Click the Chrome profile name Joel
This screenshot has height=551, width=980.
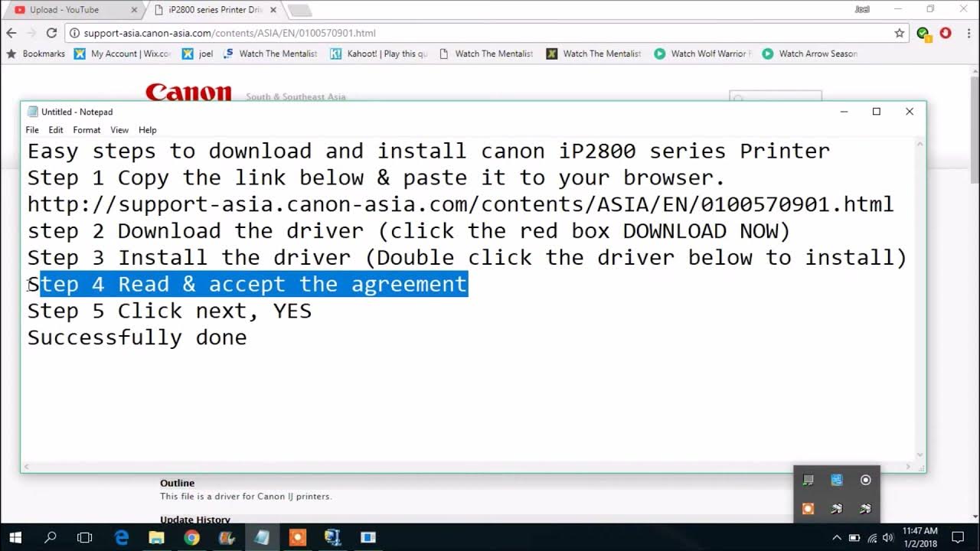click(x=862, y=10)
